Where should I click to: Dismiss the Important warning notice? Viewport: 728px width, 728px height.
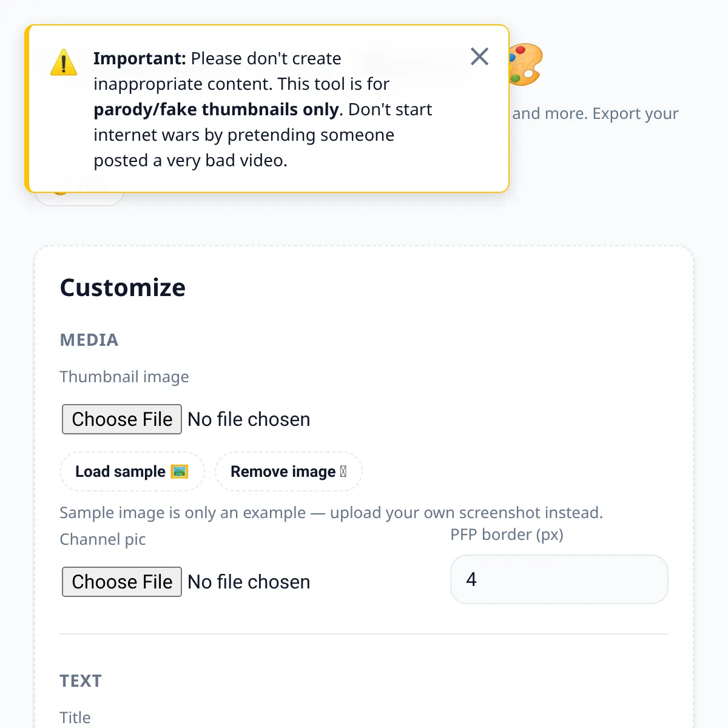479,57
